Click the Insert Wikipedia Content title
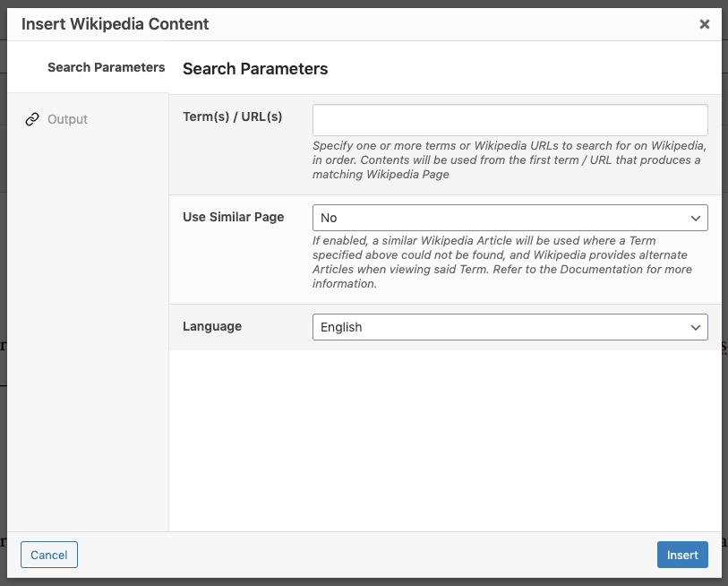 pyautogui.click(x=116, y=24)
